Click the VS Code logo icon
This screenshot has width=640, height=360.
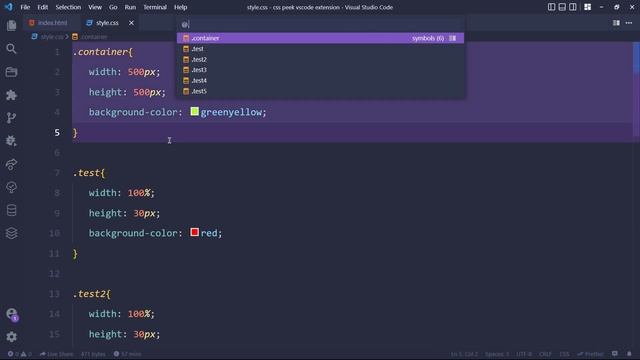8,7
